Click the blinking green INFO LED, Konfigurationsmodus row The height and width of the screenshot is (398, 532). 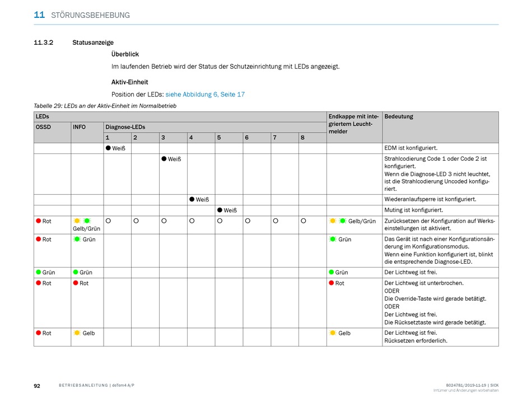77,239
